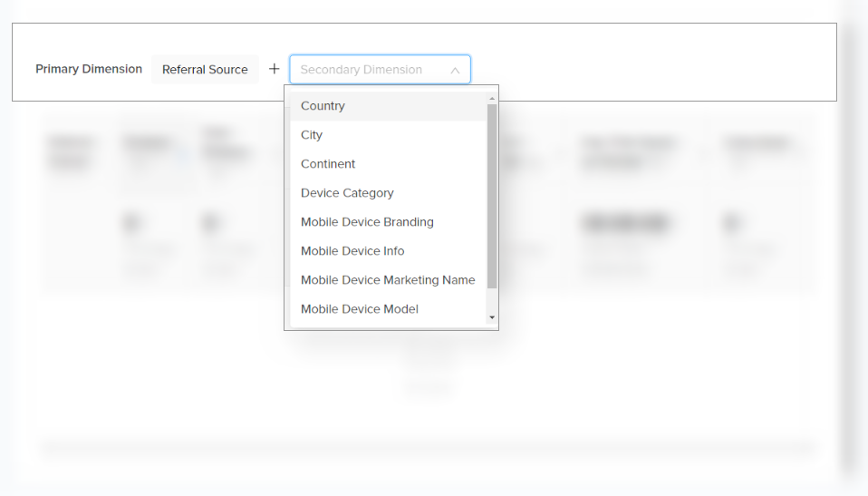Click the dropdown list's scroll down arrow
The height and width of the screenshot is (496, 868).
tap(492, 317)
